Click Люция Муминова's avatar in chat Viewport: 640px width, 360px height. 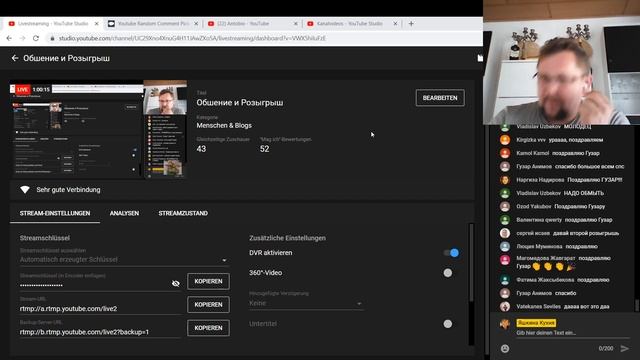(505, 247)
